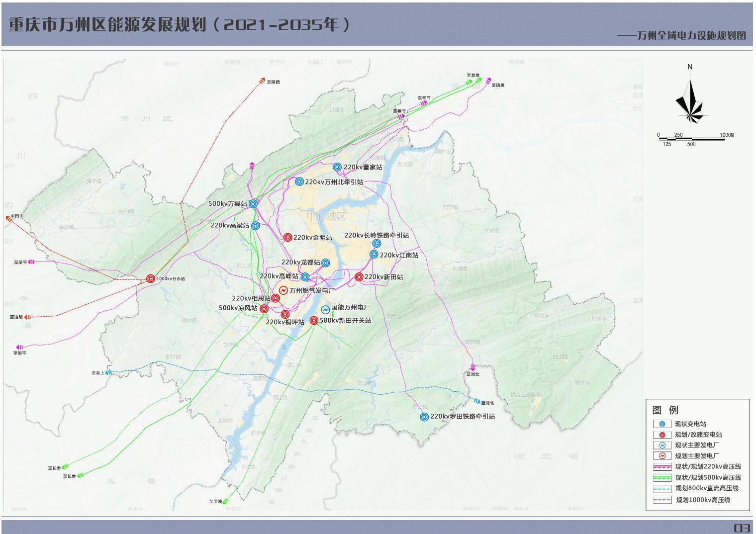Click the north arrow compass symbol
Screen dimensions: 756x534
click(690, 99)
